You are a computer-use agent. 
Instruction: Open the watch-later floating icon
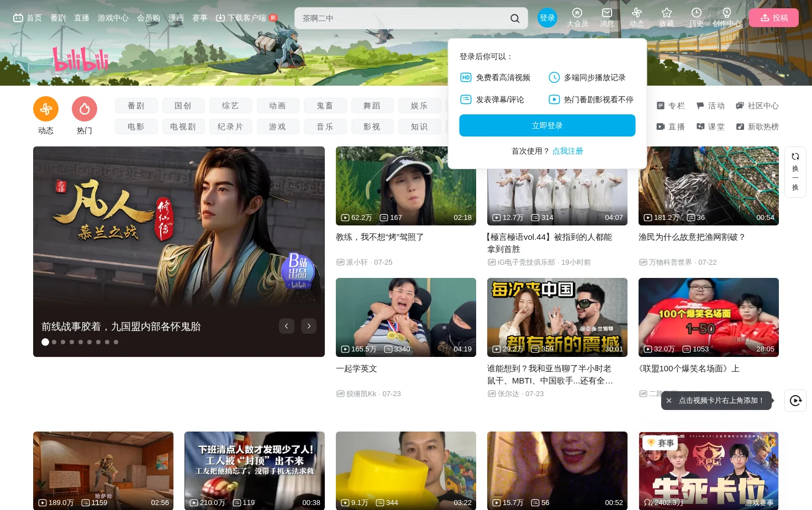coord(795,401)
